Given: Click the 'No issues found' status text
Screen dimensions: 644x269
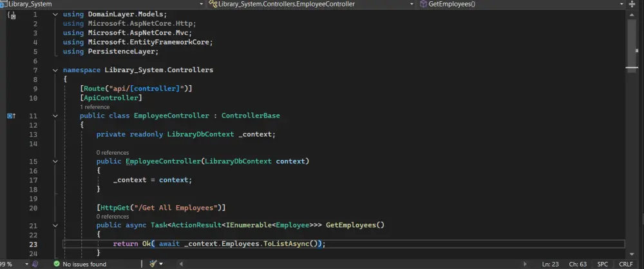Looking at the screenshot, I should [x=84, y=264].
